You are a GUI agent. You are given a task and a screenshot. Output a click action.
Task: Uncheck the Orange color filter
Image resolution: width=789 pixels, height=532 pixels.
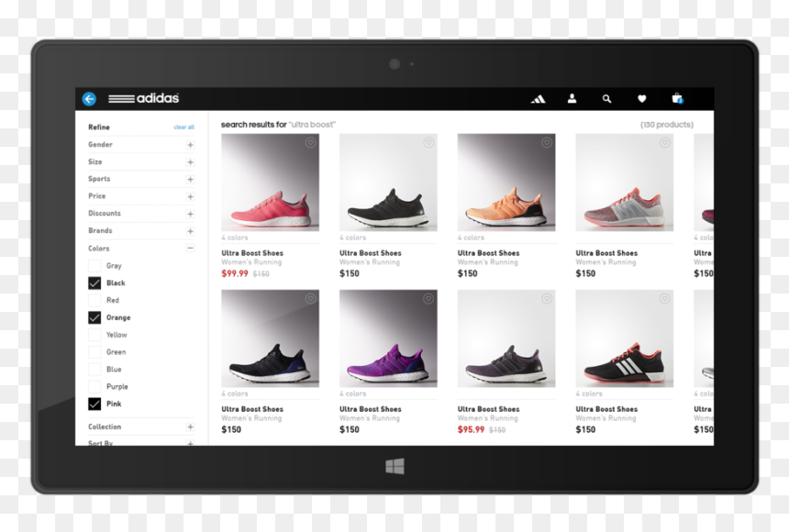[94, 317]
